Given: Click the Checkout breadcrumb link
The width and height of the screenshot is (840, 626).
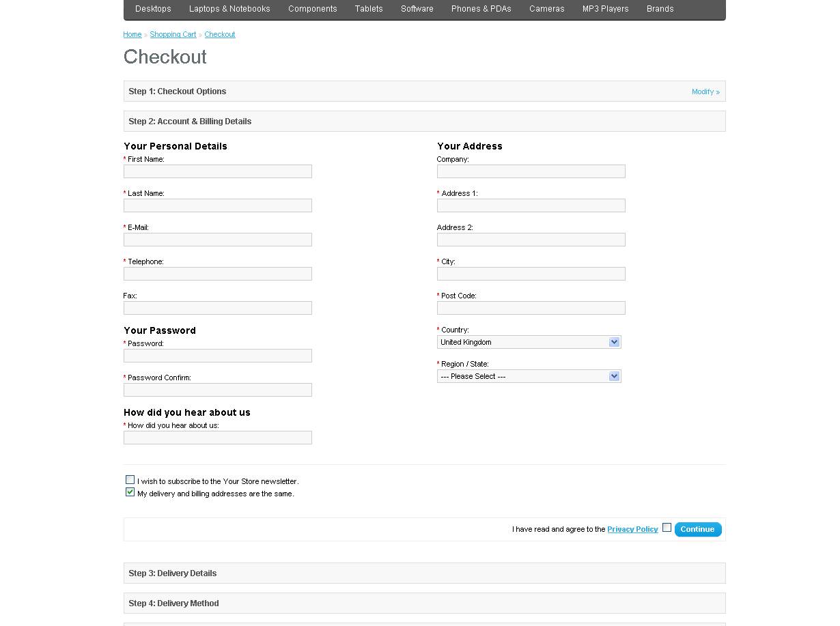Looking at the screenshot, I should pyautogui.click(x=220, y=34).
